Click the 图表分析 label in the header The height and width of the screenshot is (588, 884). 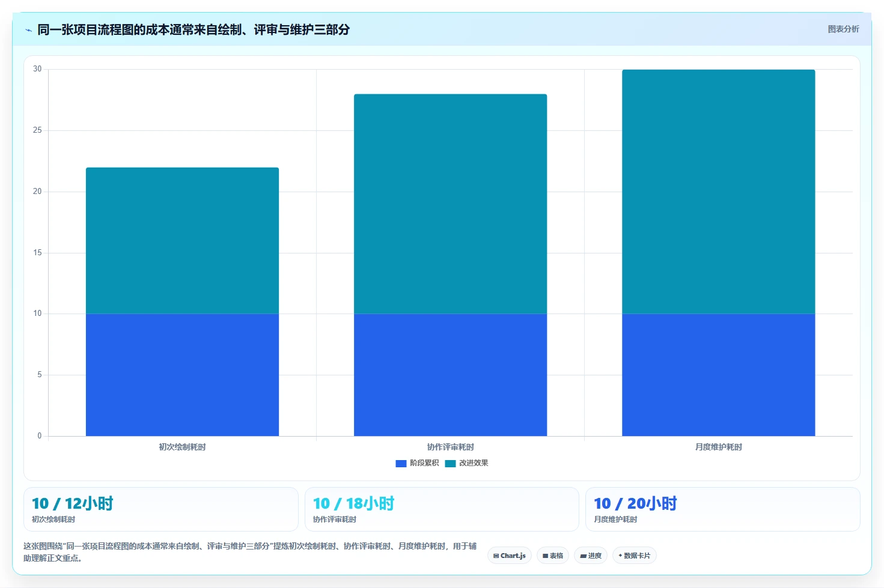[843, 29]
